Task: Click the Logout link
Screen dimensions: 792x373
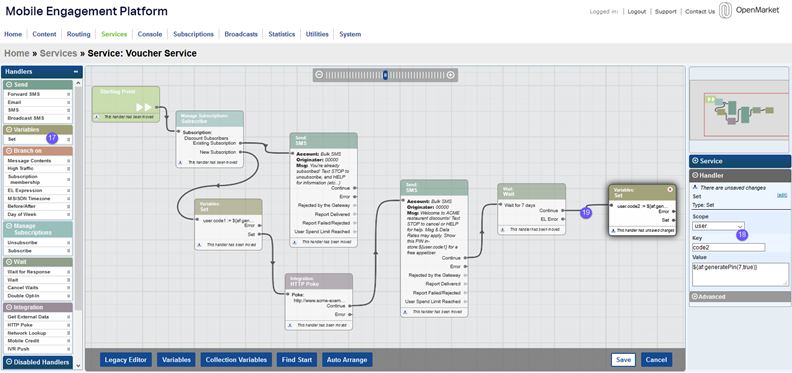Action: click(x=637, y=12)
